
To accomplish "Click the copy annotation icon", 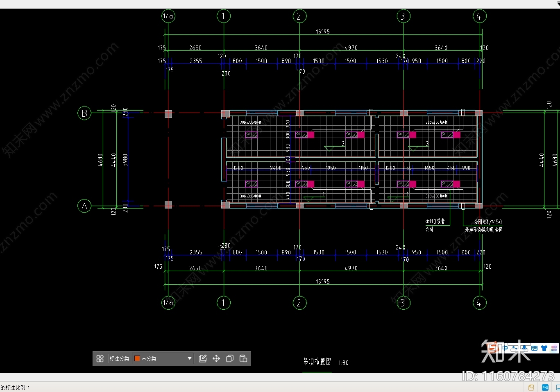I will [x=230, y=359].
